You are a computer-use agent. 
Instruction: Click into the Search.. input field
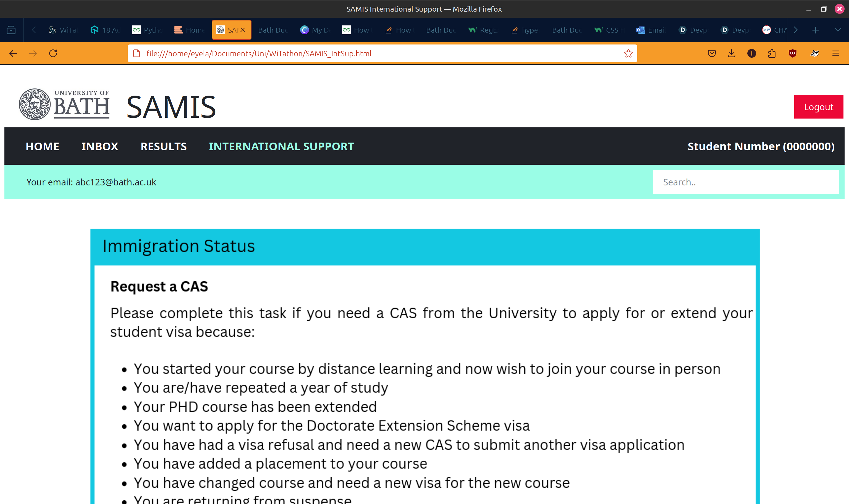[745, 182]
